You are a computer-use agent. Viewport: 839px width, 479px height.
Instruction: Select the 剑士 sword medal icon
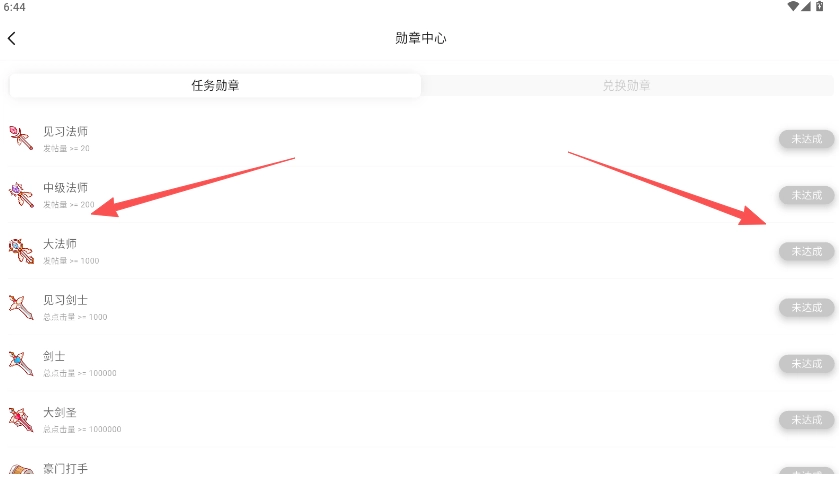click(21, 363)
